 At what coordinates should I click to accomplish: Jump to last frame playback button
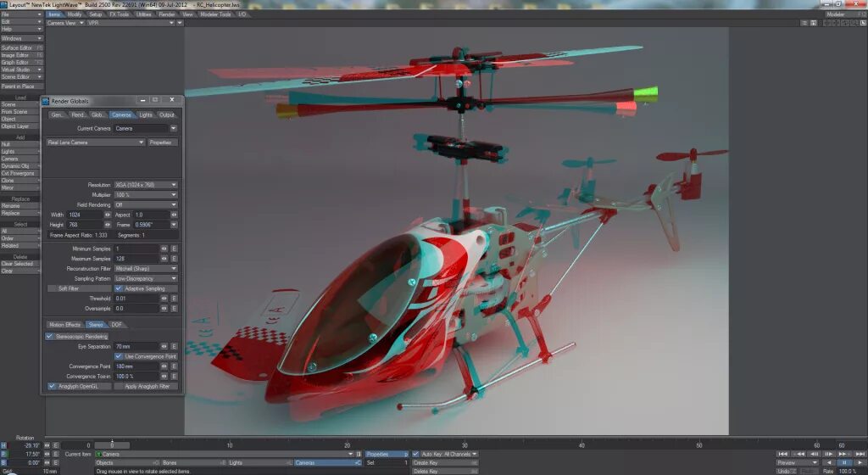(860, 454)
